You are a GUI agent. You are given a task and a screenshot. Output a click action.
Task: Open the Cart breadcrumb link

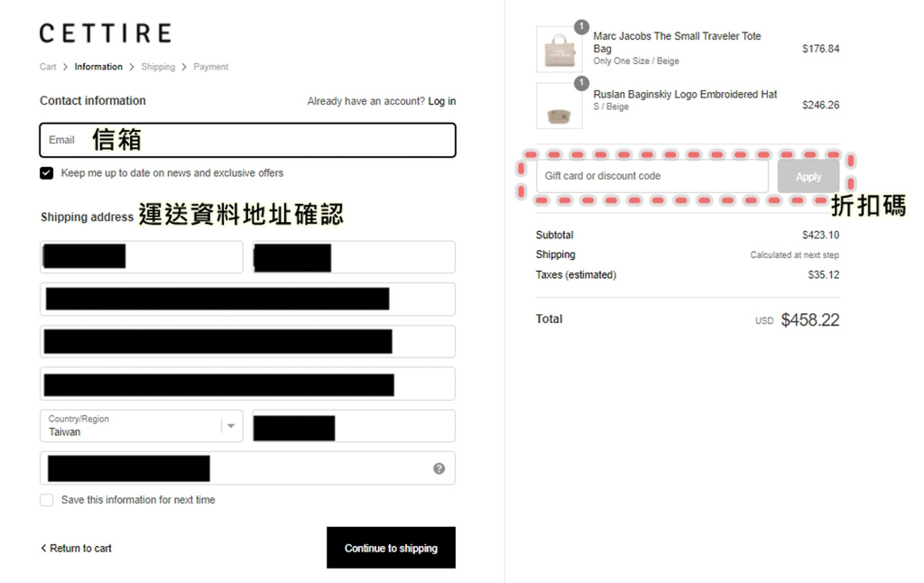(x=48, y=67)
